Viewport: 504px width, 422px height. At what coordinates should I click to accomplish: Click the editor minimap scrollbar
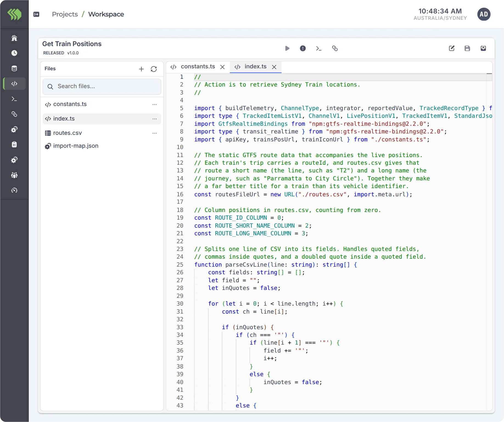[x=489, y=242]
